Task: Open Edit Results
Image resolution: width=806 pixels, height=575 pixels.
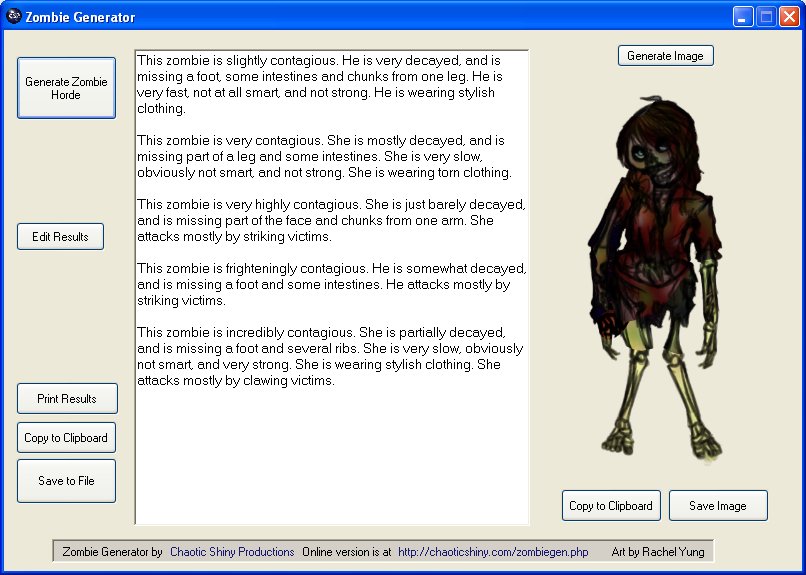Action: (61, 237)
